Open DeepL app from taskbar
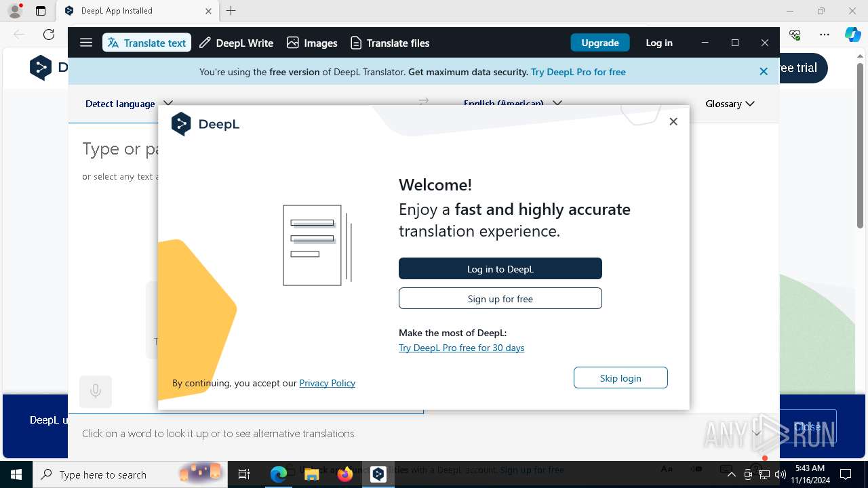 coord(378,474)
